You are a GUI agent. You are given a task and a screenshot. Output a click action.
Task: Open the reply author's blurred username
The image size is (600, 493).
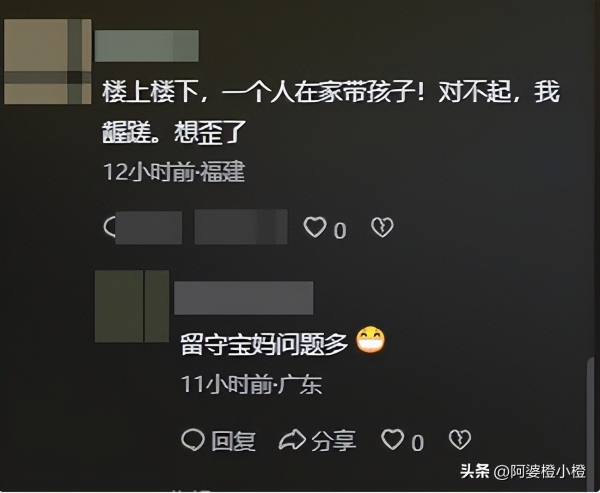pos(243,298)
